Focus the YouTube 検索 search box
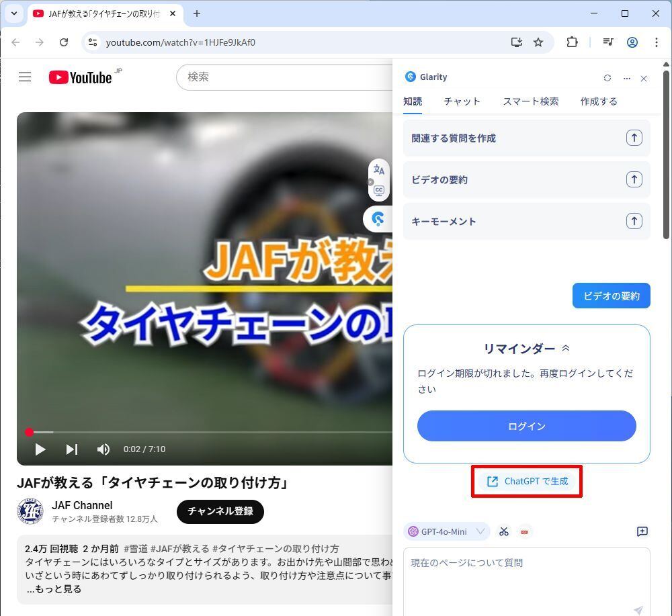Viewport: 672px width, 616px height. pos(285,77)
